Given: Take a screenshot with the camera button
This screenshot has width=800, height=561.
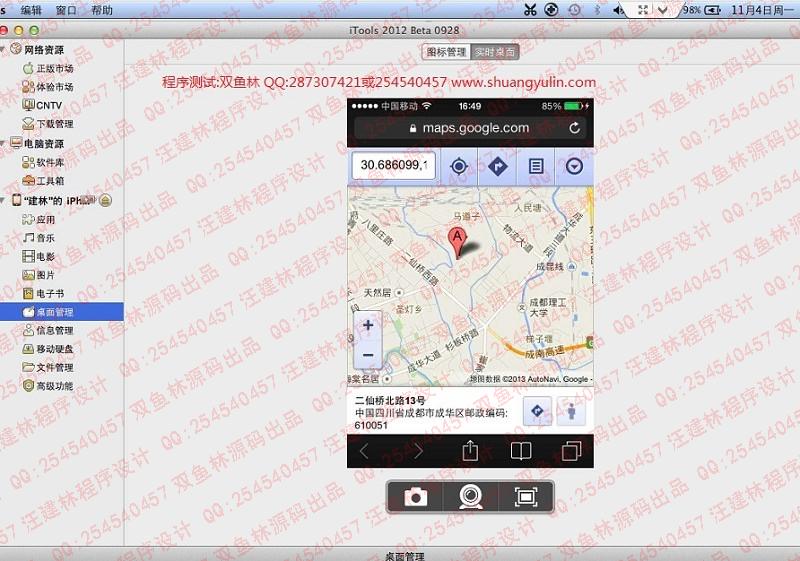Looking at the screenshot, I should 415,496.
